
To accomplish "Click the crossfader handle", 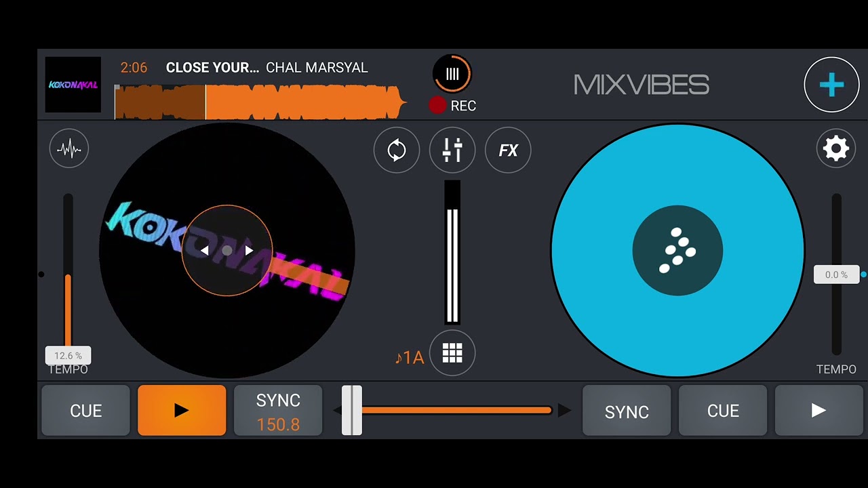I will (x=352, y=411).
